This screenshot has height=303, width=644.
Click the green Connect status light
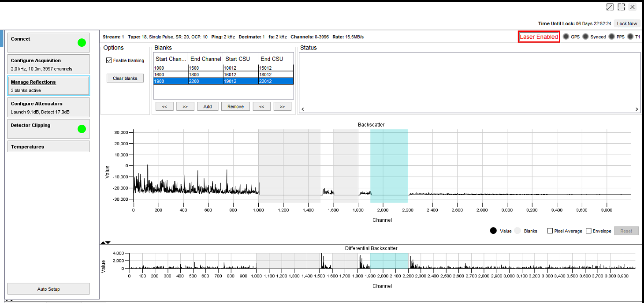click(x=82, y=43)
